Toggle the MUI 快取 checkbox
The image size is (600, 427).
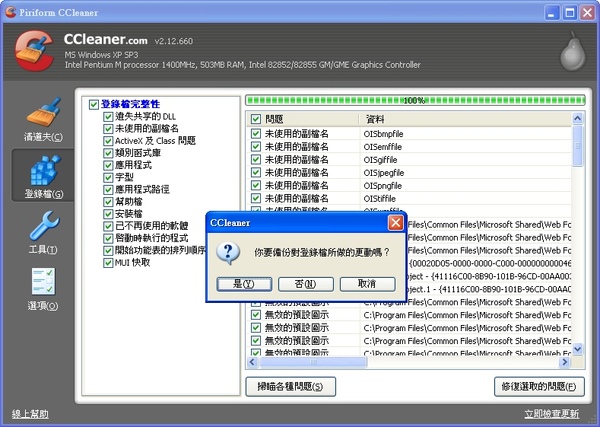point(108,263)
